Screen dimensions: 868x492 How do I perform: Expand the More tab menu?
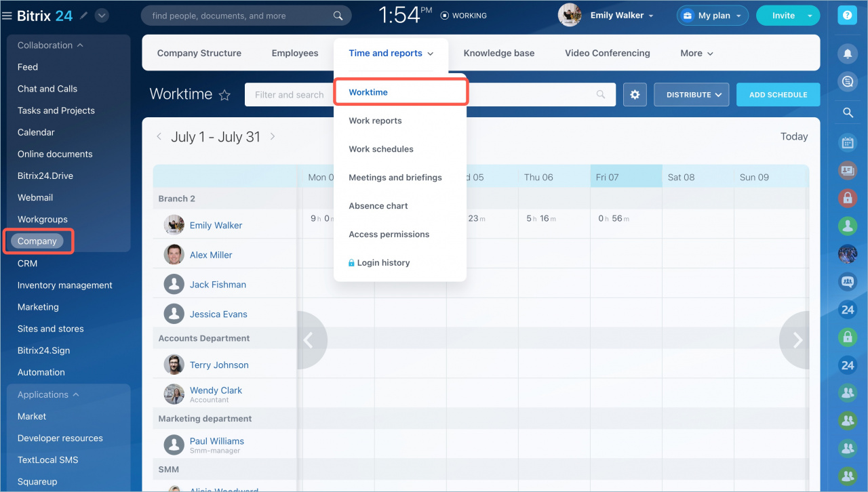pyautogui.click(x=697, y=53)
